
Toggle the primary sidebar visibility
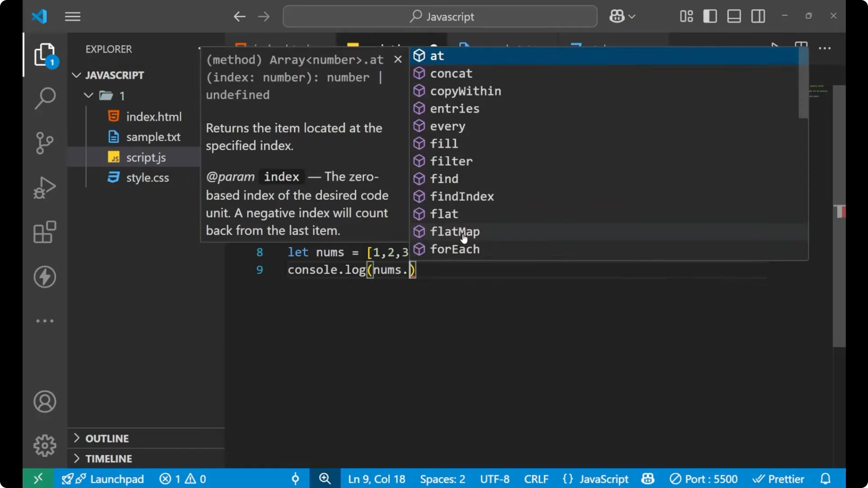[x=710, y=16]
